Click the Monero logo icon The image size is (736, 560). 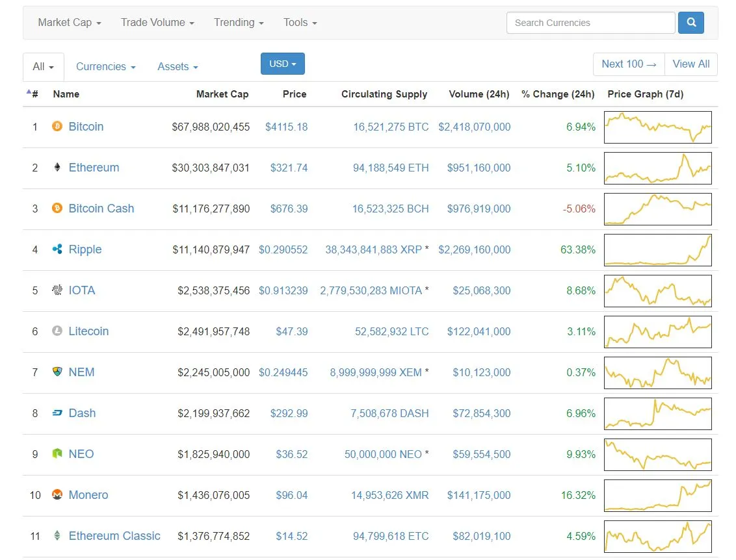[x=57, y=495]
